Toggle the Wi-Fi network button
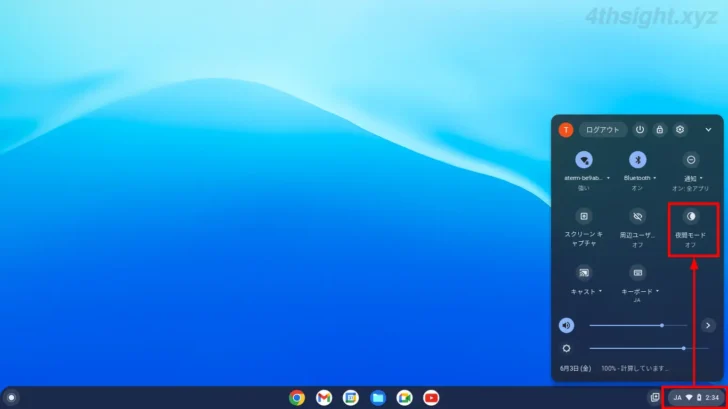 tap(584, 160)
